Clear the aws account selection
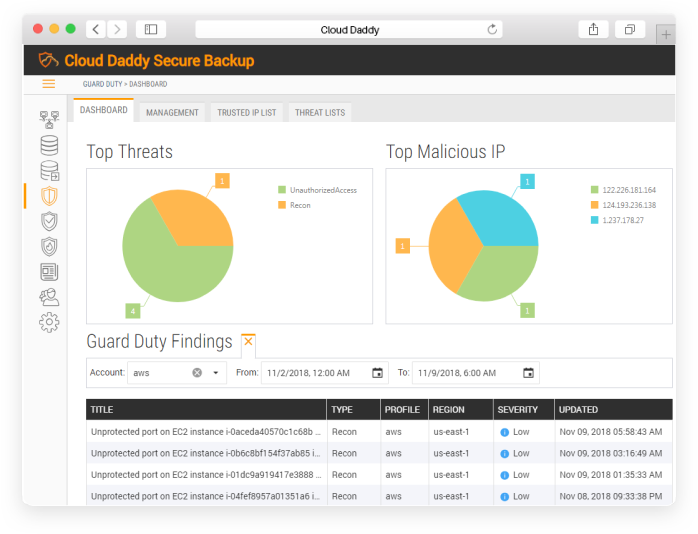698x534 pixels. coord(197,373)
